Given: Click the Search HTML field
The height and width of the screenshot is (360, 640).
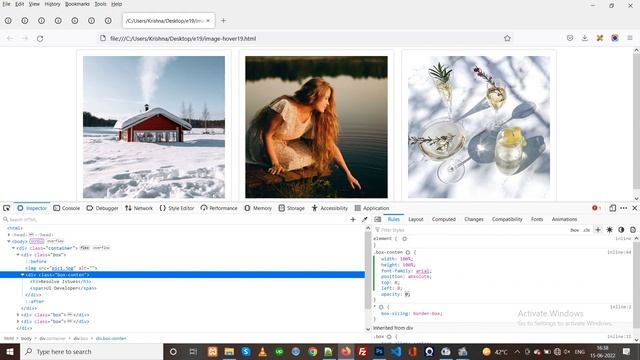Looking at the screenshot, I should (x=176, y=220).
